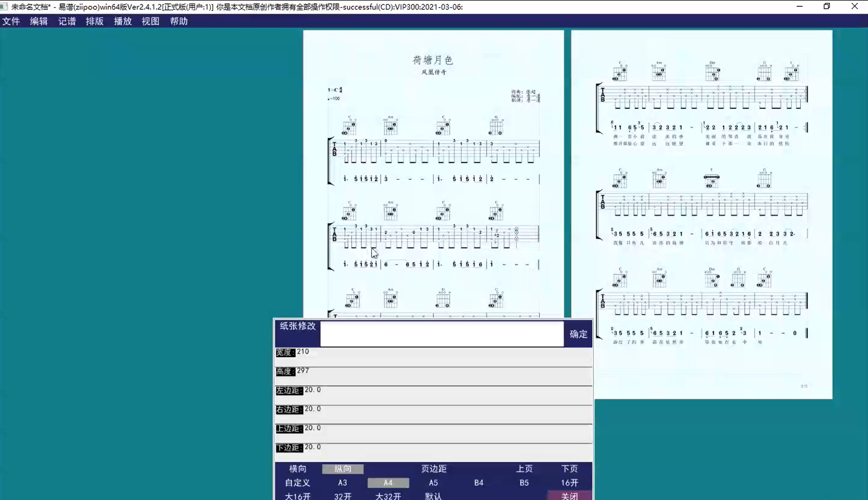Open the 排版 menu
Screen dimensions: 868x500
pyautogui.click(x=95, y=21)
